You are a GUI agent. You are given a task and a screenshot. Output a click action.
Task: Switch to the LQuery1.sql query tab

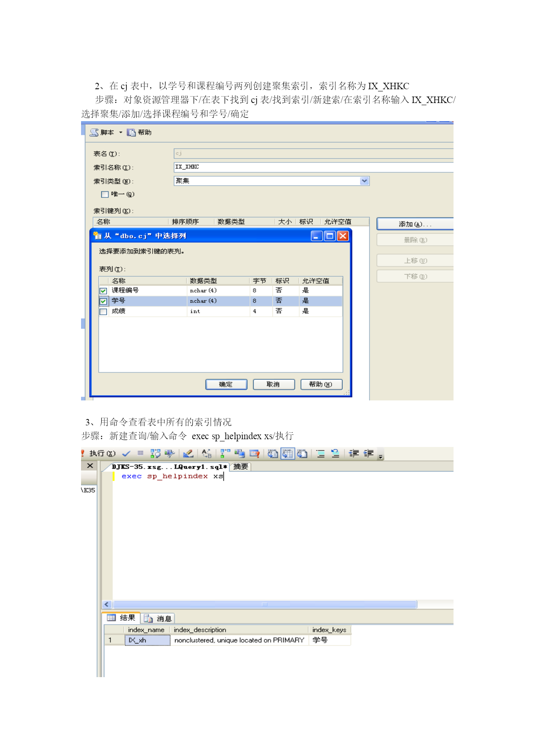pos(169,467)
